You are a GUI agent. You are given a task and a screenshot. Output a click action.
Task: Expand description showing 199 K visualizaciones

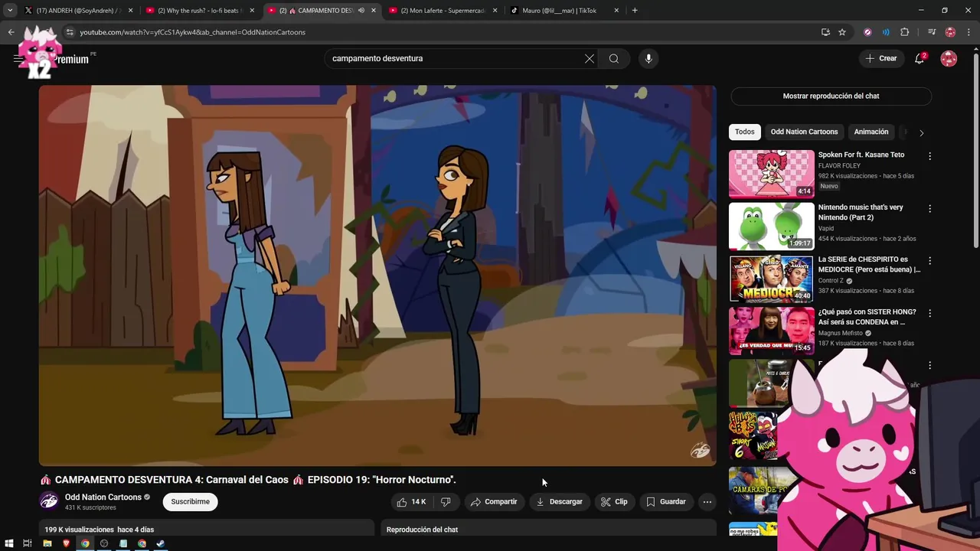[x=206, y=529]
